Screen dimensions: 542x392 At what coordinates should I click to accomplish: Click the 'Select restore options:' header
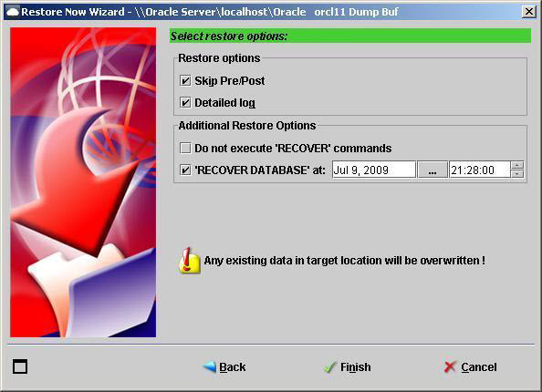pyautogui.click(x=350, y=36)
